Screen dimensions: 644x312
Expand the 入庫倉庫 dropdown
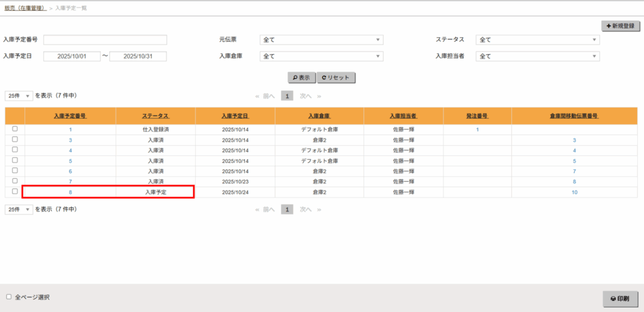click(x=321, y=56)
